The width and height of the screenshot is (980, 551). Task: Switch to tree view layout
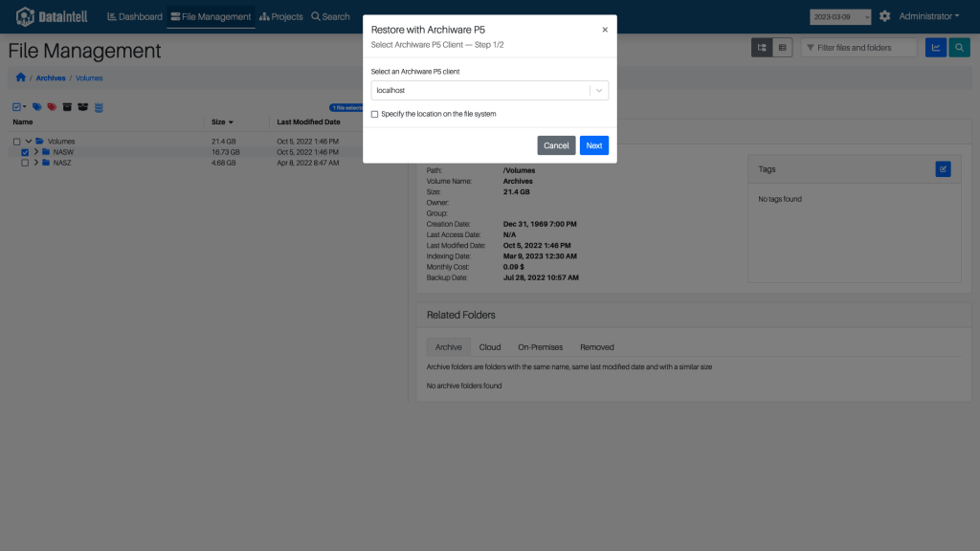point(761,48)
